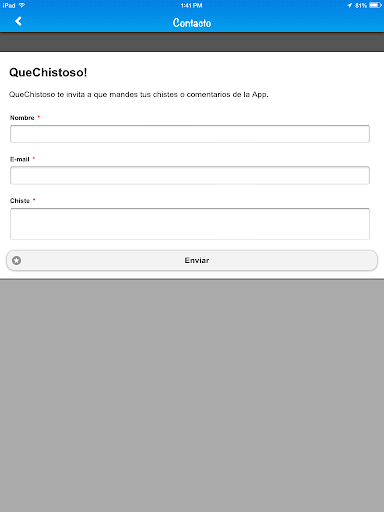Tap the Contacto title in header
The image size is (384, 512).
point(192,23)
